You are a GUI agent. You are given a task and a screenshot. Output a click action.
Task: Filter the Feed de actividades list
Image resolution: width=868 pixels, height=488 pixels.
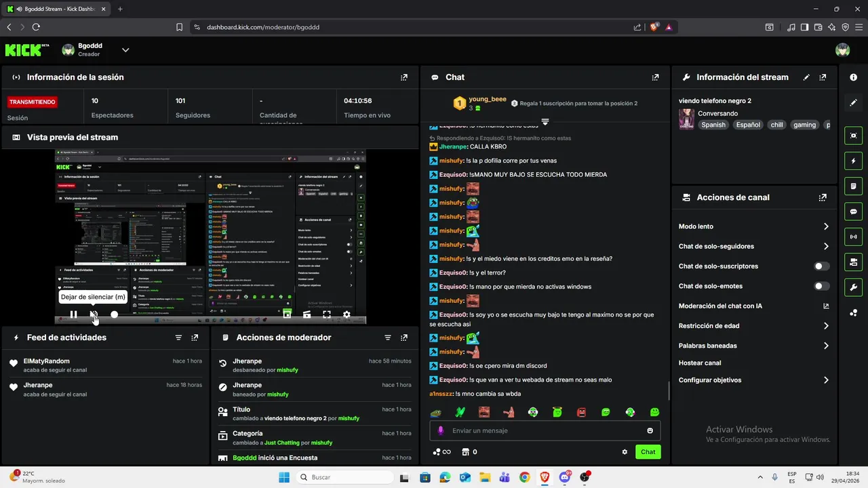coord(178,338)
